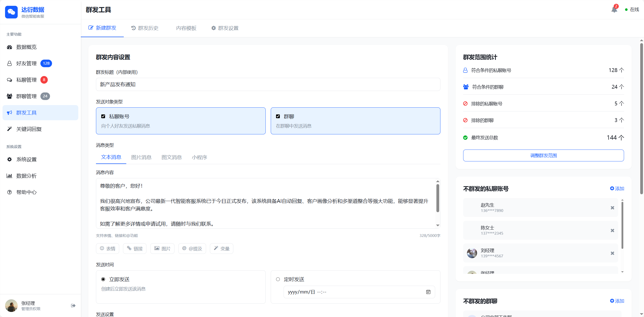Click the link (链接) insert icon
644x317 pixels.
tap(135, 249)
